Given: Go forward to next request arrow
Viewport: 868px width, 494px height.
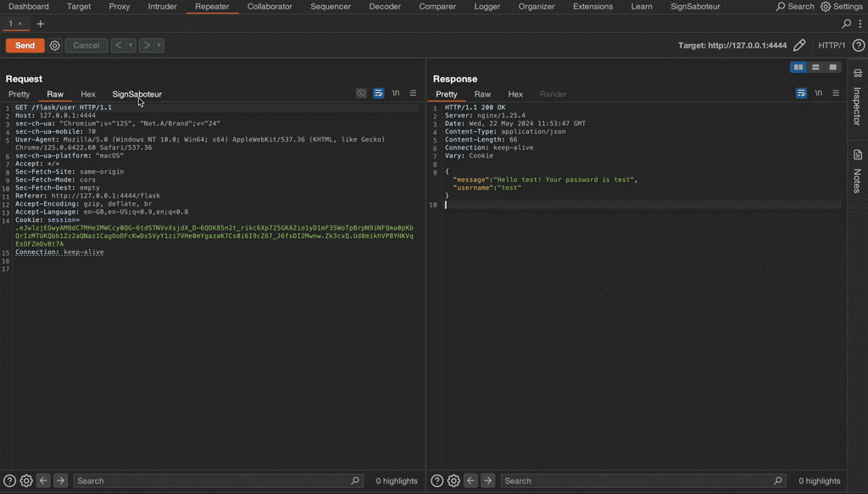Looking at the screenshot, I should (147, 46).
